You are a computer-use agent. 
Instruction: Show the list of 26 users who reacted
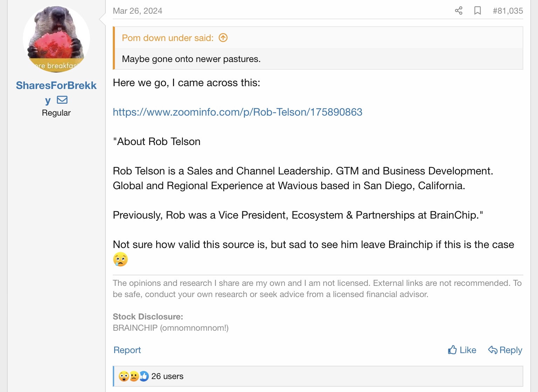(x=167, y=376)
